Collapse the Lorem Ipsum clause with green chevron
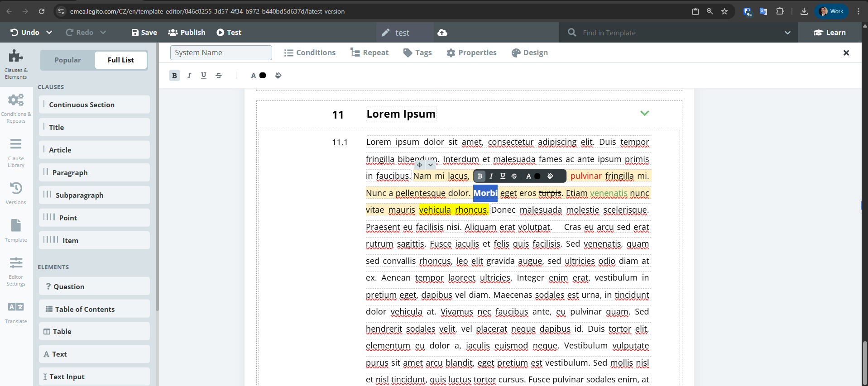The width and height of the screenshot is (868, 386). 644,113
